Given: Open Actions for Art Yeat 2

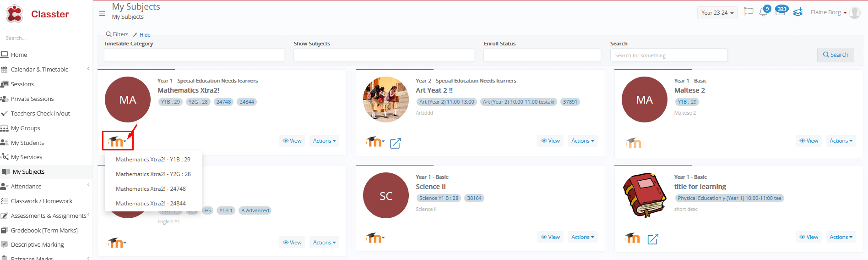Looking at the screenshot, I should point(583,141).
